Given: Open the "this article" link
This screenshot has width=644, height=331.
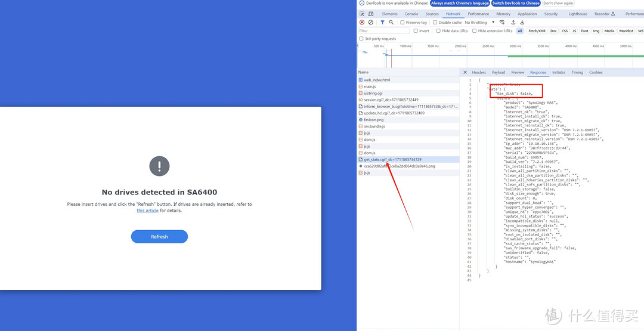Looking at the screenshot, I should point(147,211).
